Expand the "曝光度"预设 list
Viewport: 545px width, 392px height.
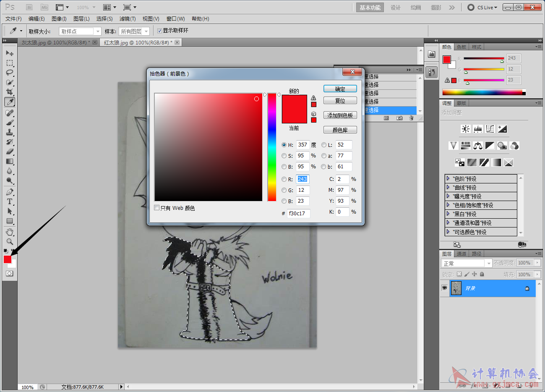pos(448,196)
